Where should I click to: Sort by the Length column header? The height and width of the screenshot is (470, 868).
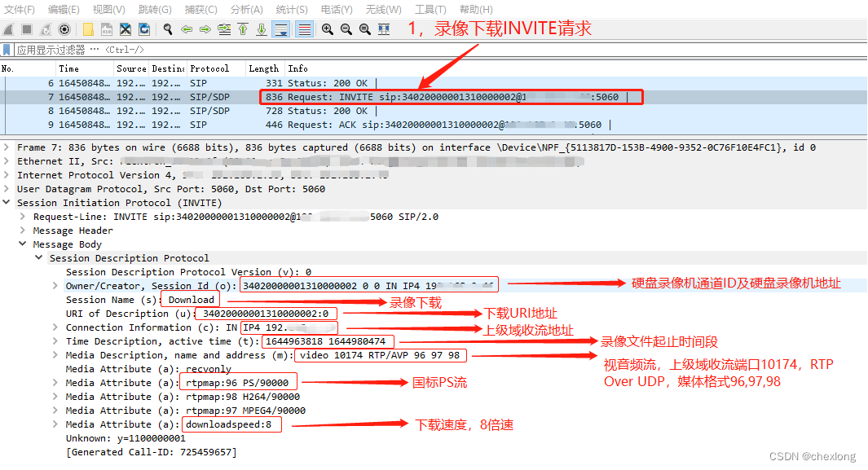pos(265,68)
